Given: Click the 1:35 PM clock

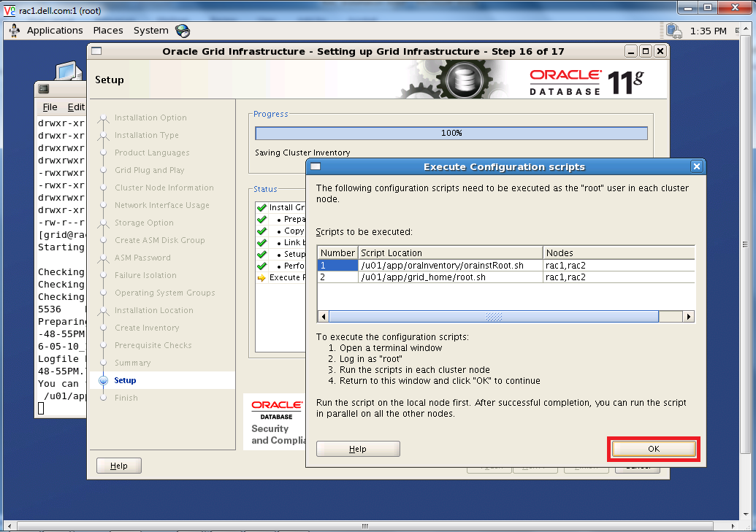Looking at the screenshot, I should (x=708, y=31).
